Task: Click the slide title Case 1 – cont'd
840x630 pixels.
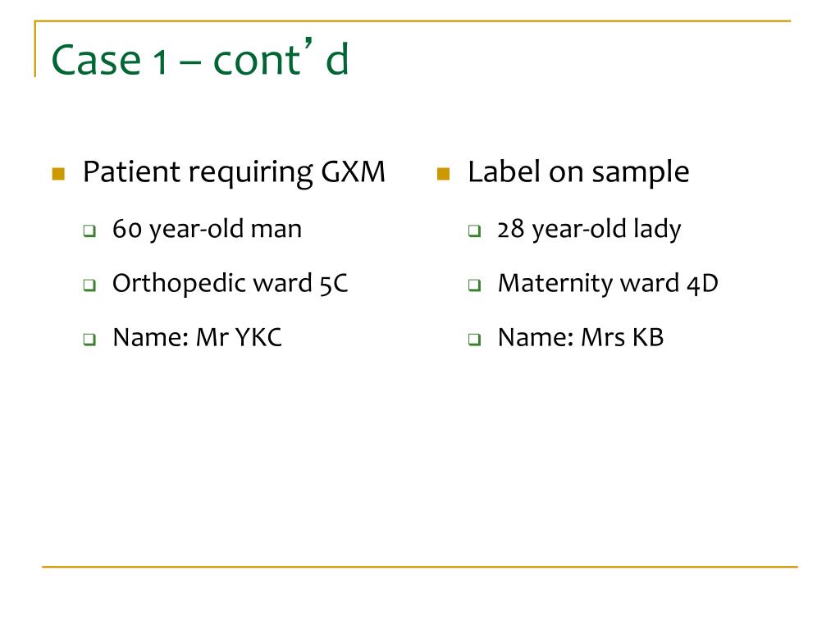Action: click(x=200, y=58)
